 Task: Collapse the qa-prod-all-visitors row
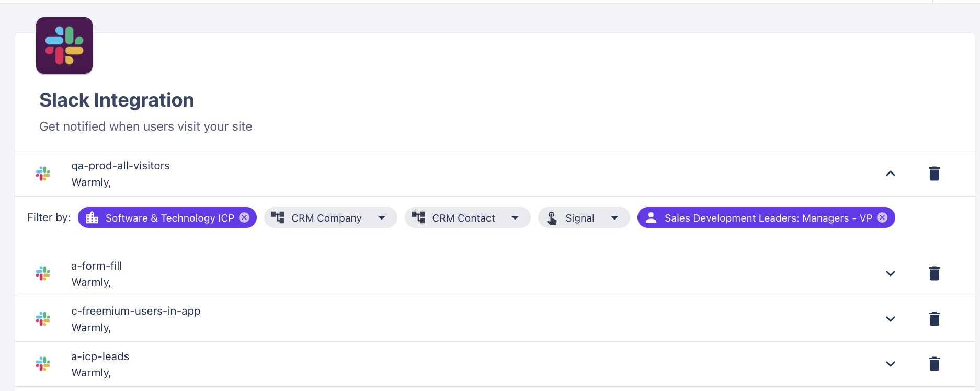(891, 174)
